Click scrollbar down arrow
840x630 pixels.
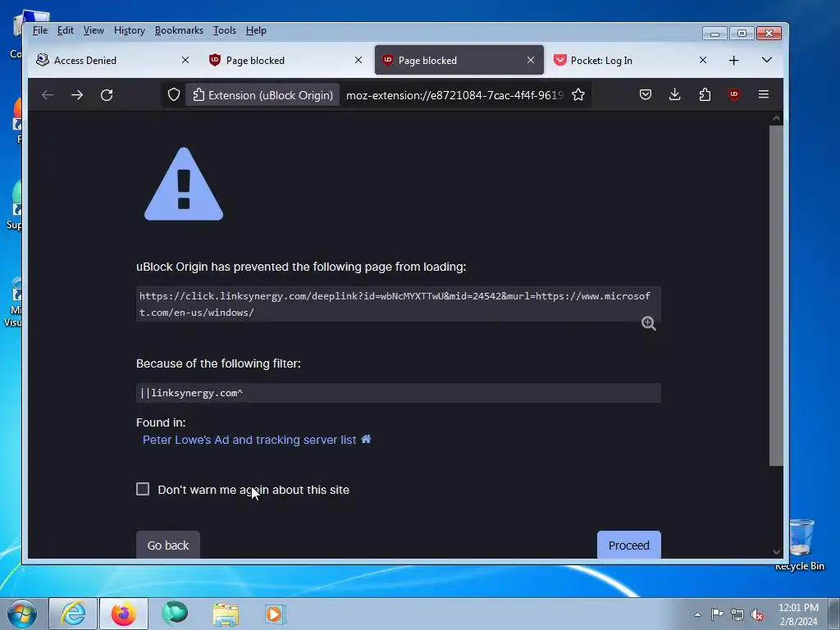point(776,552)
